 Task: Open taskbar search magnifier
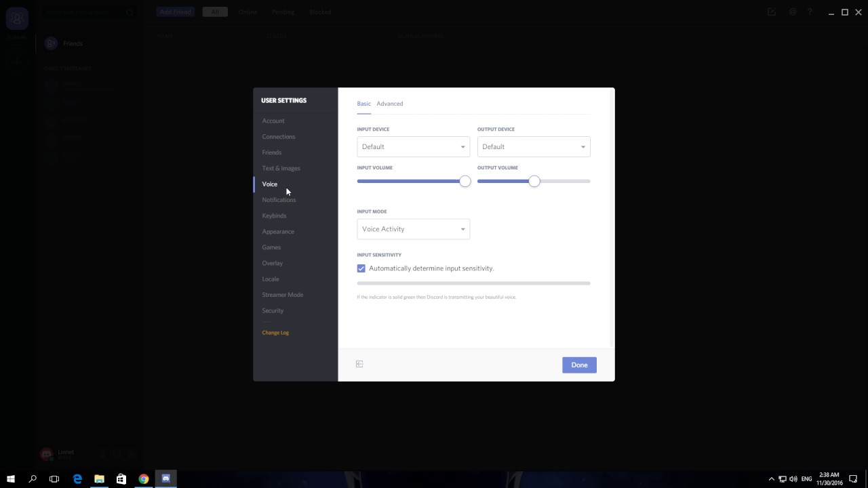[33, 479]
